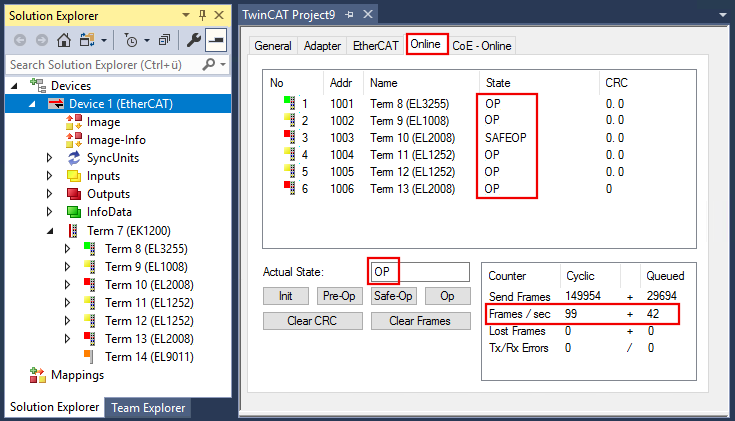735x421 pixels.
Task: Select Term 11 (EL1252) in tree
Action: point(149,303)
